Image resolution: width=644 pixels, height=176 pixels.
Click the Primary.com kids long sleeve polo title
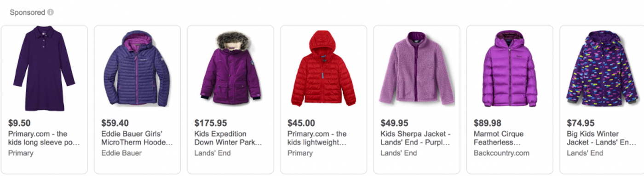[44, 138]
